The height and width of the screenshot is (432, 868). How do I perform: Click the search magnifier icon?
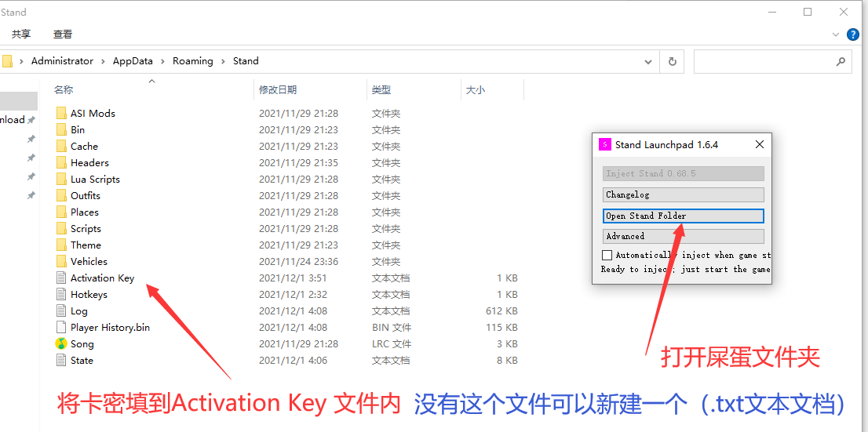tap(841, 61)
